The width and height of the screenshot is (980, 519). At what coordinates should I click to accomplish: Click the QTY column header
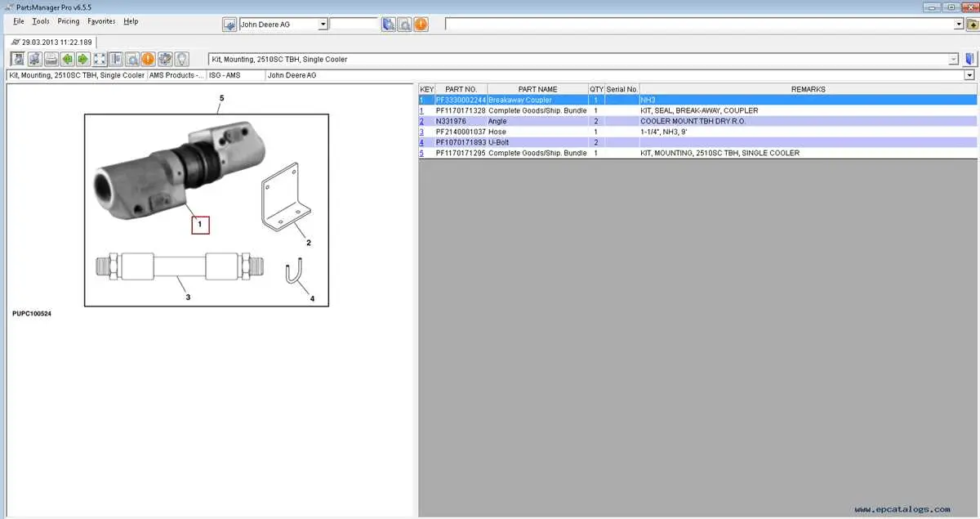click(x=596, y=89)
